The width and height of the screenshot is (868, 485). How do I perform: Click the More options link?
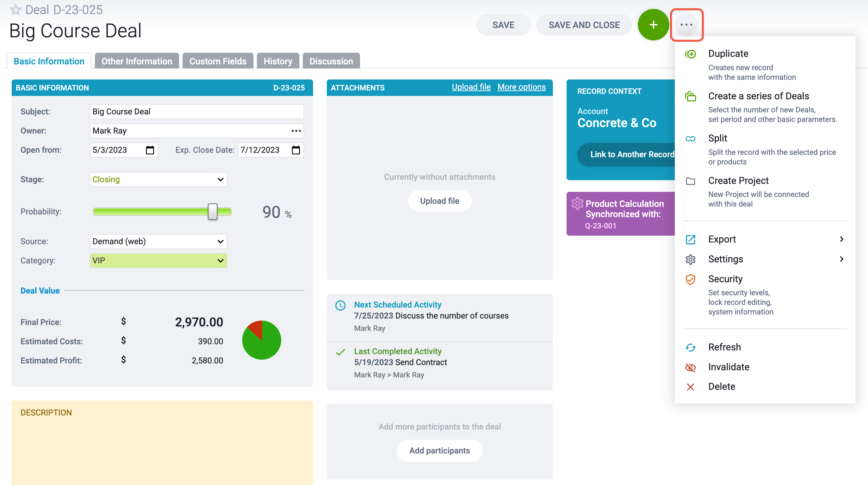click(x=521, y=87)
